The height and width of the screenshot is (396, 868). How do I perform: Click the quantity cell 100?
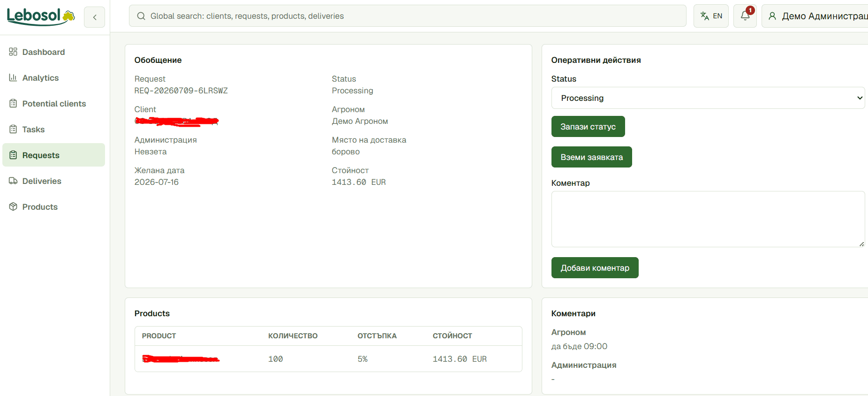(276, 359)
